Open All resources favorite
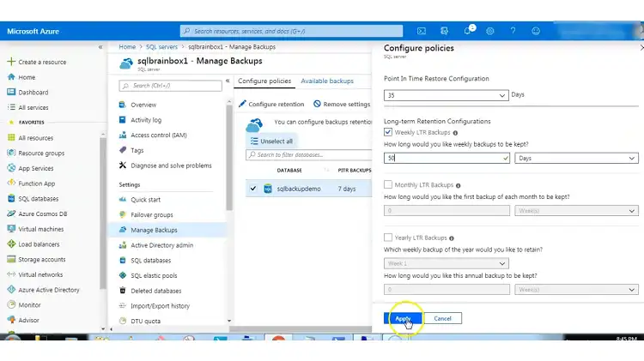The image size is (644, 361). [30, 138]
